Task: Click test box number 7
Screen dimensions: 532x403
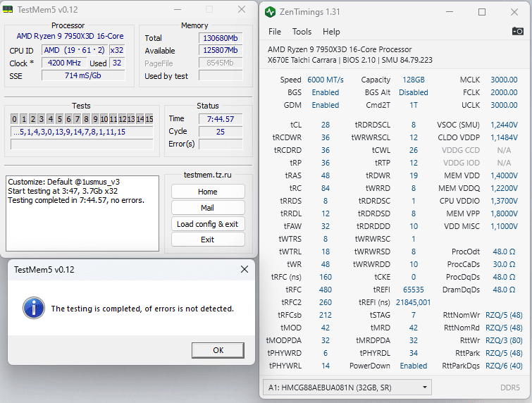Action: 78,119
